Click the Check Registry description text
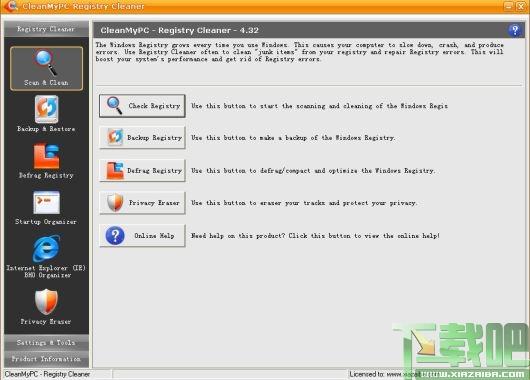The width and height of the screenshot is (530, 380). tap(319, 106)
